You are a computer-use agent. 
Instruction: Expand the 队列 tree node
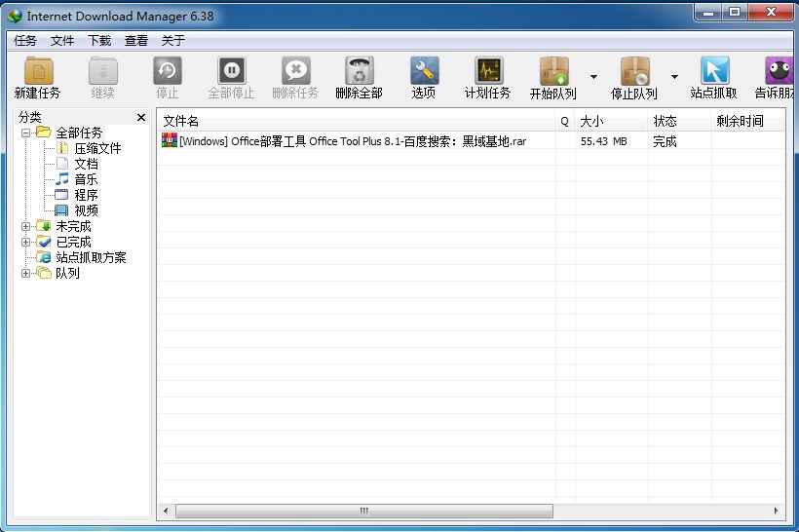tap(25, 274)
